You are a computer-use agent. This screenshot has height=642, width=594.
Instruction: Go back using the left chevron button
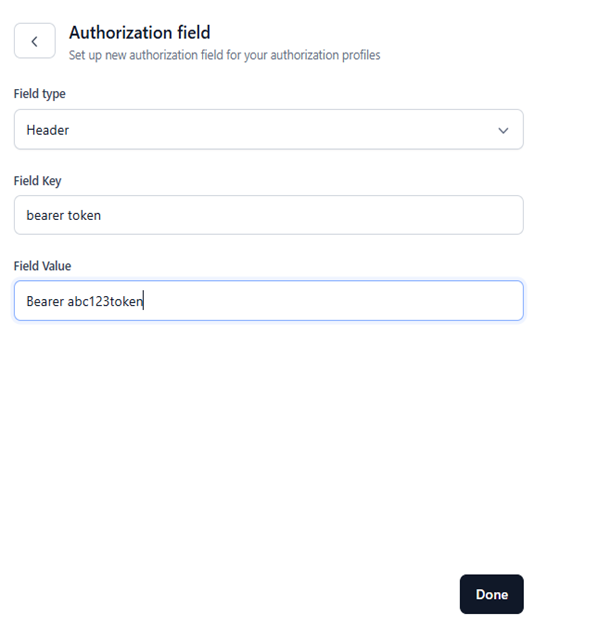tap(35, 41)
